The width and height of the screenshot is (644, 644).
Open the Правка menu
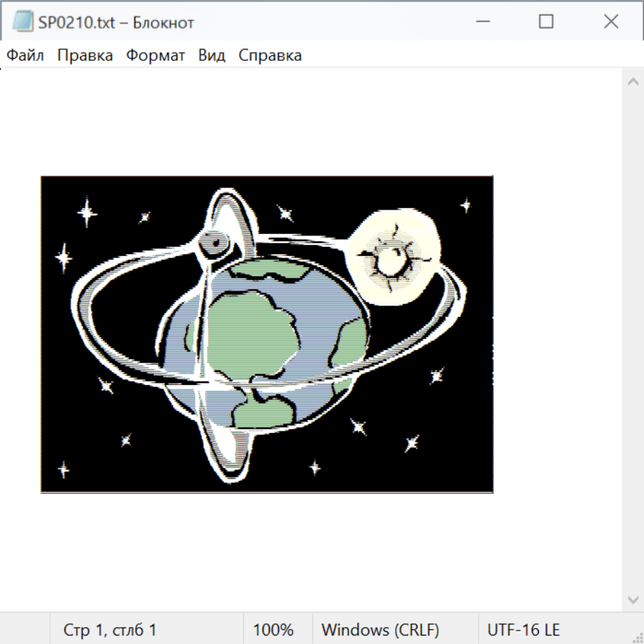tap(84, 55)
